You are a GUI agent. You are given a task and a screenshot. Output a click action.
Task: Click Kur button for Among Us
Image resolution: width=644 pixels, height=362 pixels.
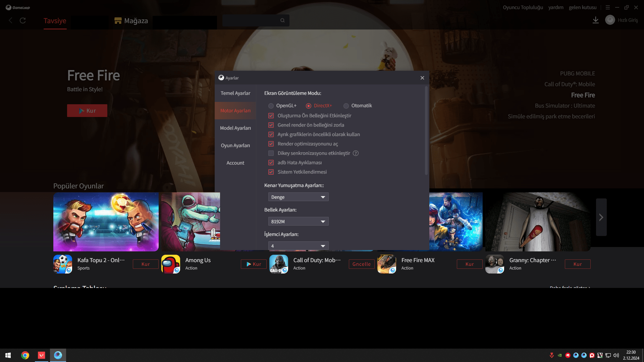click(254, 264)
